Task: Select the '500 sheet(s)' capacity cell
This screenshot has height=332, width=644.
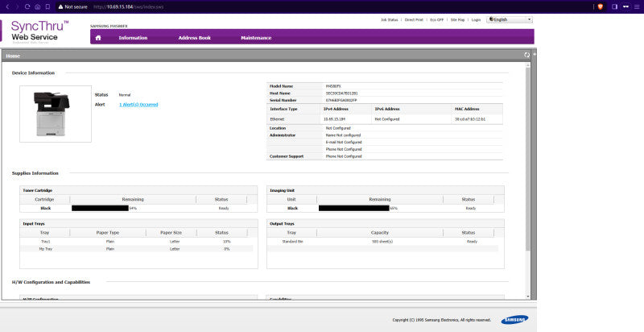Action: (382, 242)
